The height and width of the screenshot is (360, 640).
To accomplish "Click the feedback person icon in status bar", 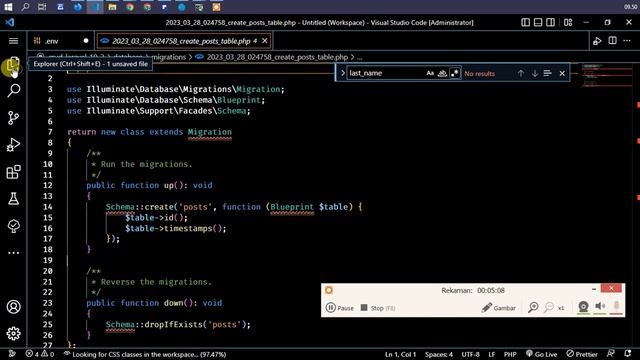I will 611,354.
